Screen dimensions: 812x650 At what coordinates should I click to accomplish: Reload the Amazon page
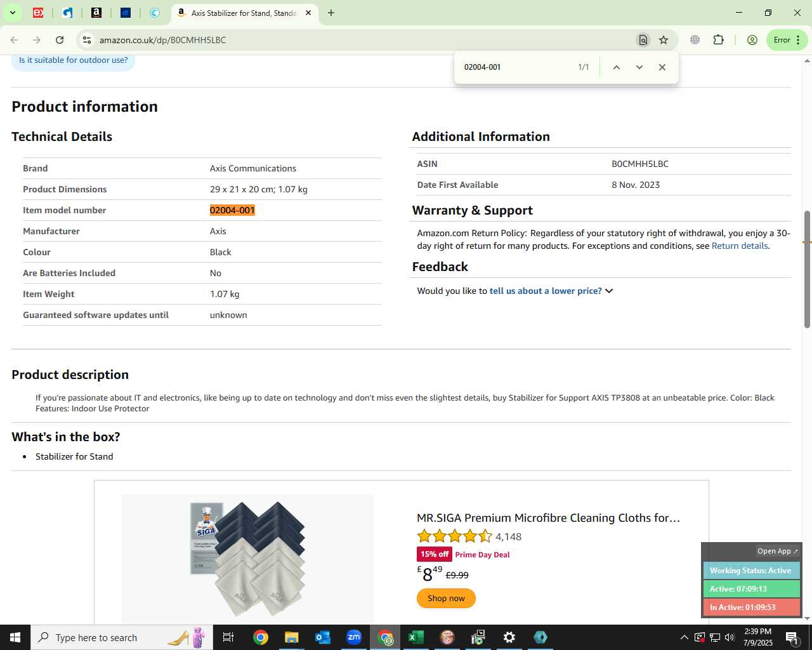click(60, 40)
